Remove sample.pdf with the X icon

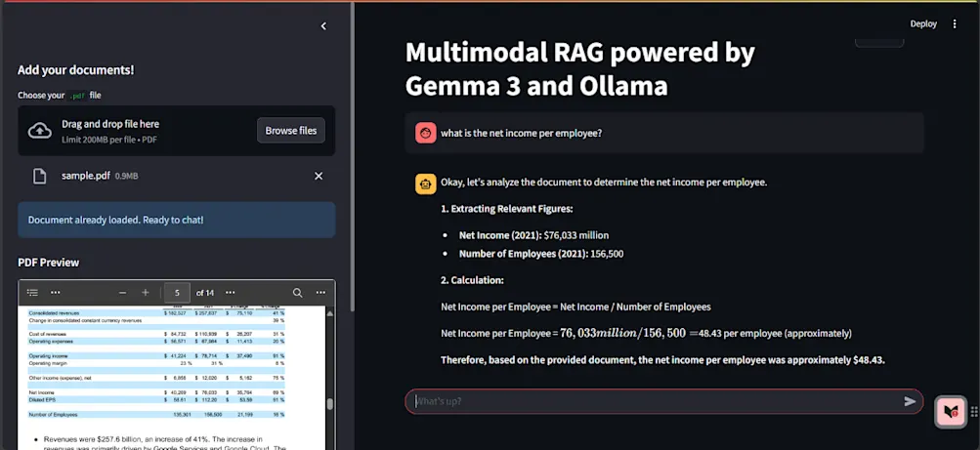[319, 176]
